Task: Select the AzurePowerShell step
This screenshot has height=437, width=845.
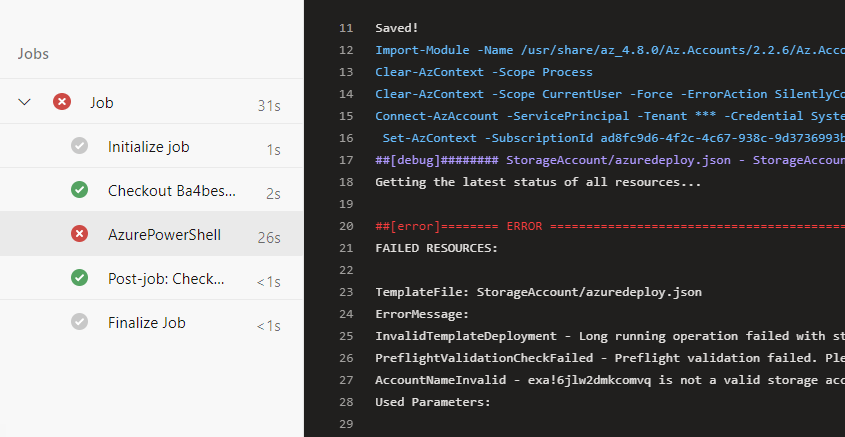Action: pyautogui.click(x=151, y=233)
